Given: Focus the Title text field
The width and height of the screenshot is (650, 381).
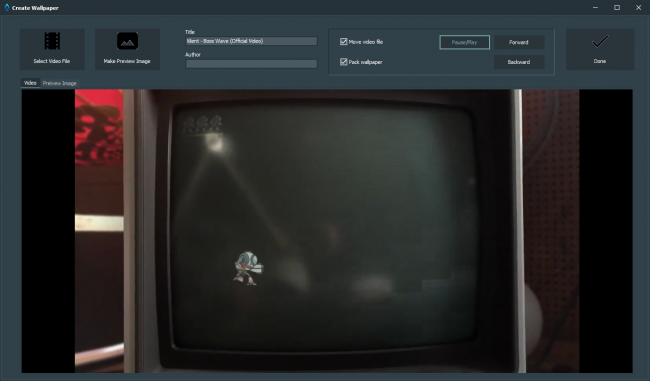Looking at the screenshot, I should click(251, 41).
